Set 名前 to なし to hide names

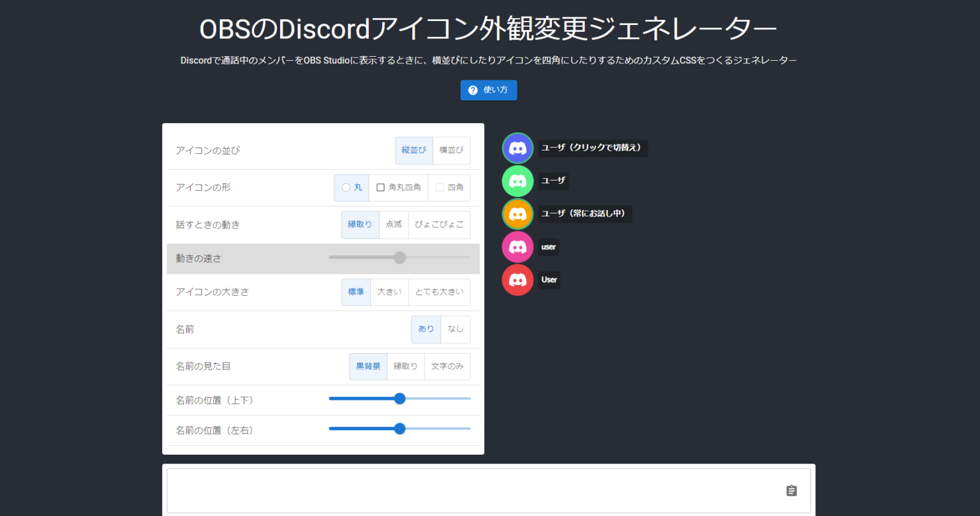pos(456,329)
